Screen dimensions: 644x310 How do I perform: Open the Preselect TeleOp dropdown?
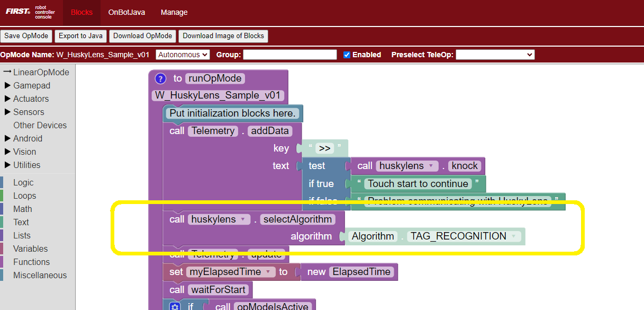pos(495,55)
